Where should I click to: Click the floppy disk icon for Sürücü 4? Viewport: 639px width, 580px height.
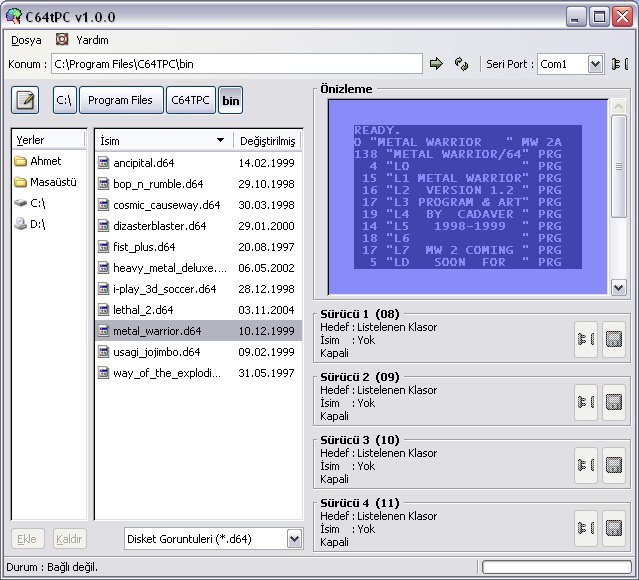pyautogui.click(x=614, y=526)
